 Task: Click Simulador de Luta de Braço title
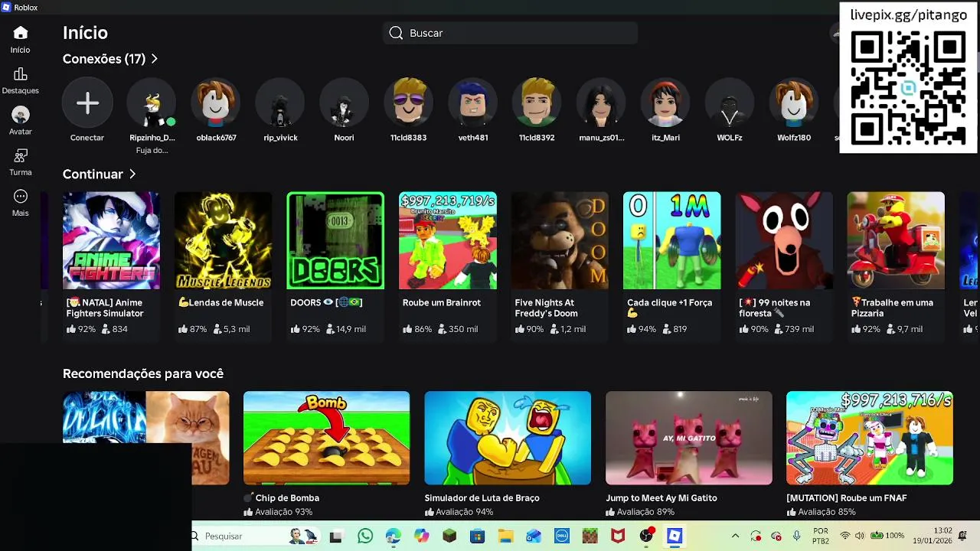(482, 497)
